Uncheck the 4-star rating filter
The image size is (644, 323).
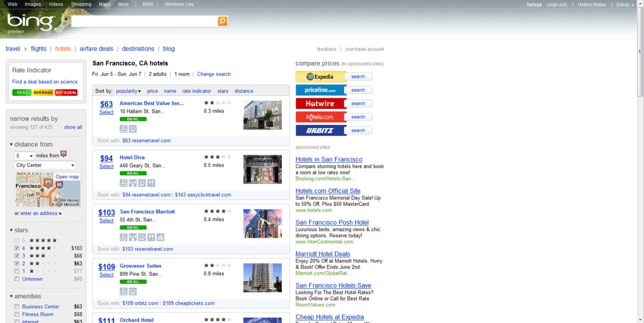[x=17, y=248]
